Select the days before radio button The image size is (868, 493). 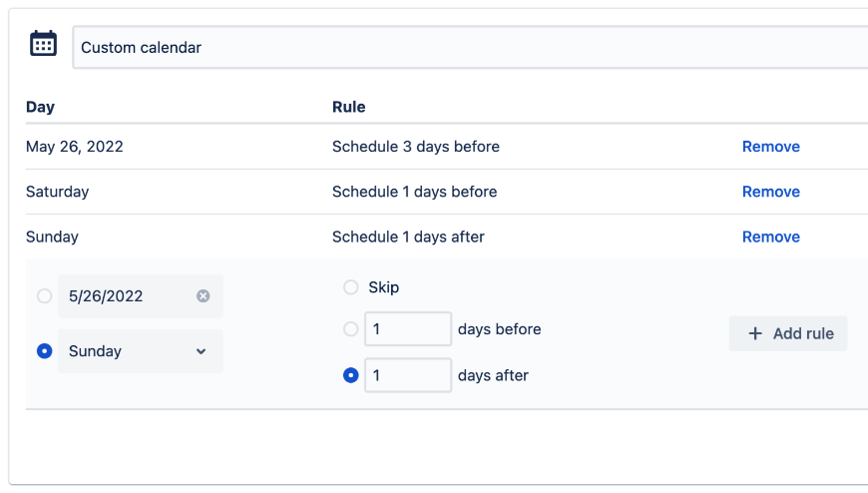tap(350, 329)
